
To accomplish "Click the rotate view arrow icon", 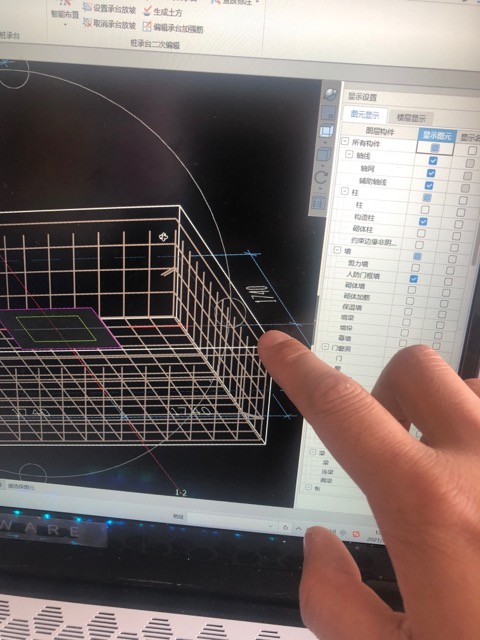I will pos(321,177).
